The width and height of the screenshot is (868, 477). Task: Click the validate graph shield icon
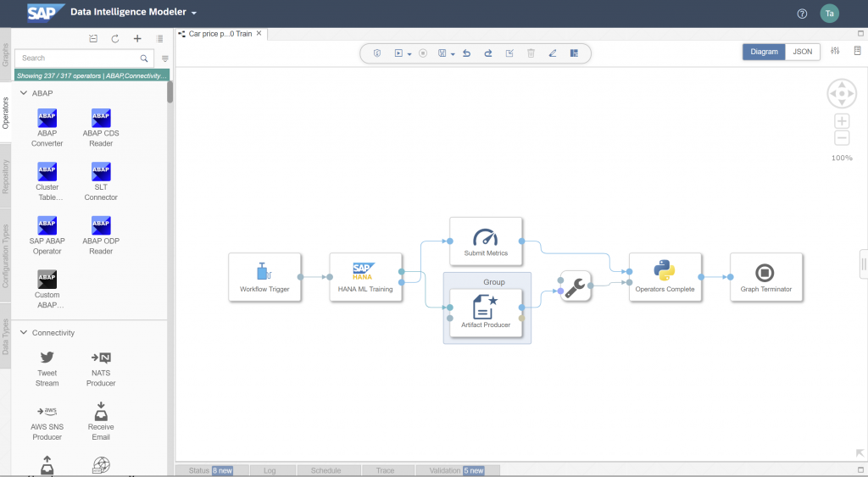pos(377,53)
